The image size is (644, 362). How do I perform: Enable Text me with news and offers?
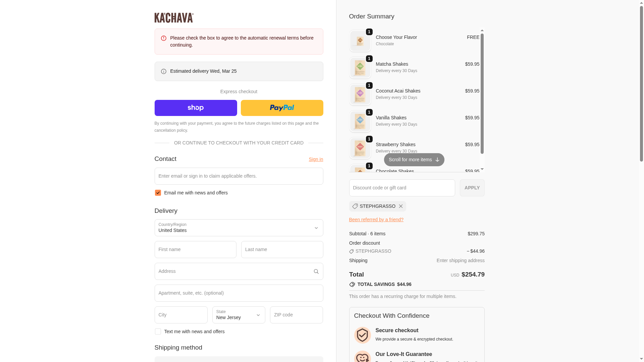(158, 331)
